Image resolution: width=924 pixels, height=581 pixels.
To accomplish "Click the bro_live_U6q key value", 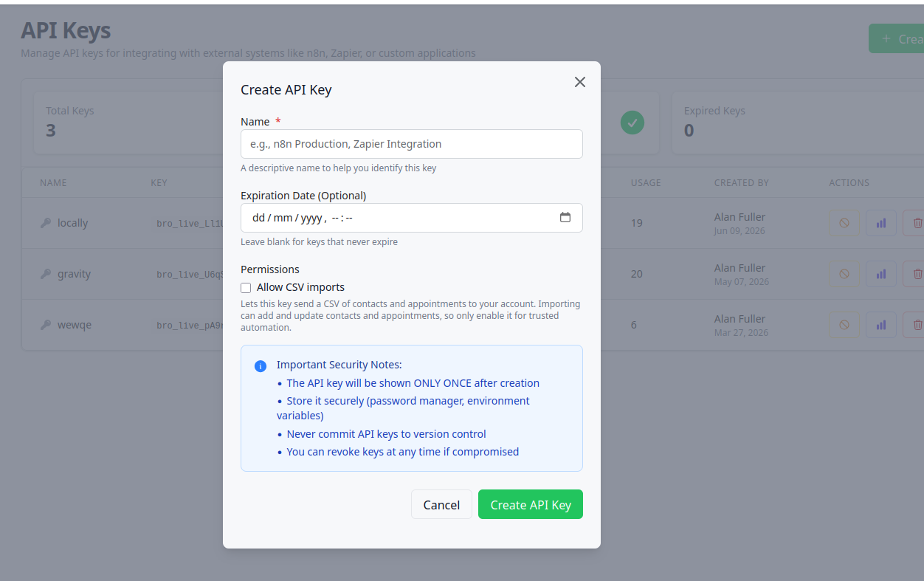I will point(188,274).
